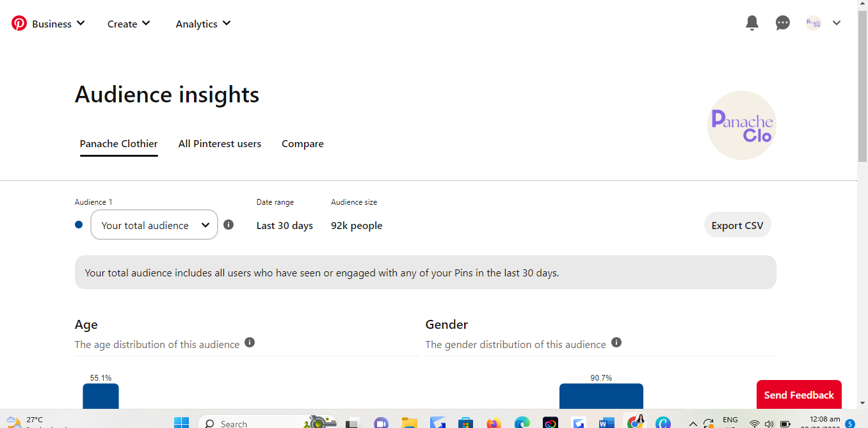The image size is (868, 428).
Task: Open Microsoft Store from taskbar
Action: tap(465, 423)
